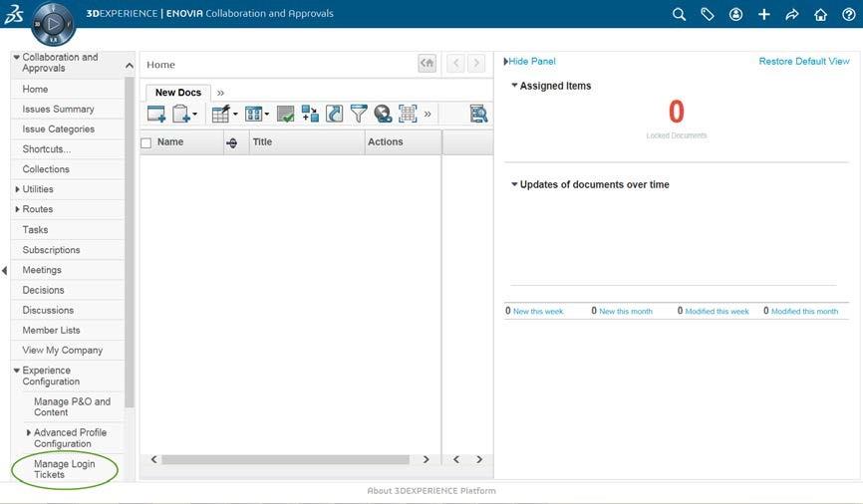Click the back-to-home double arrow button

coord(428,64)
